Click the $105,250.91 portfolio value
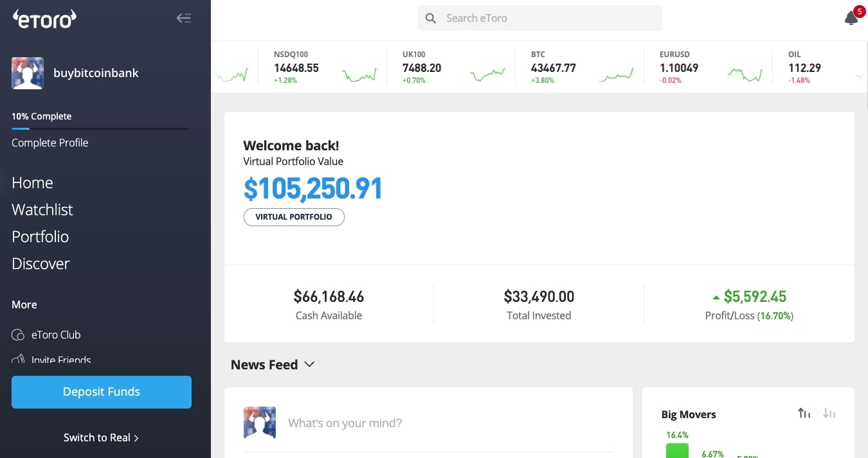 [x=313, y=189]
